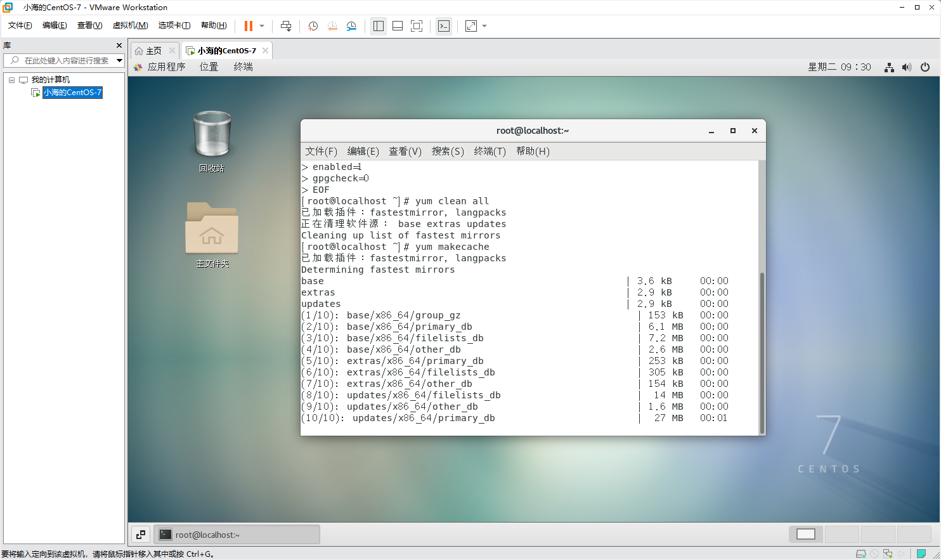Open the home folder desktop icon

(x=212, y=235)
